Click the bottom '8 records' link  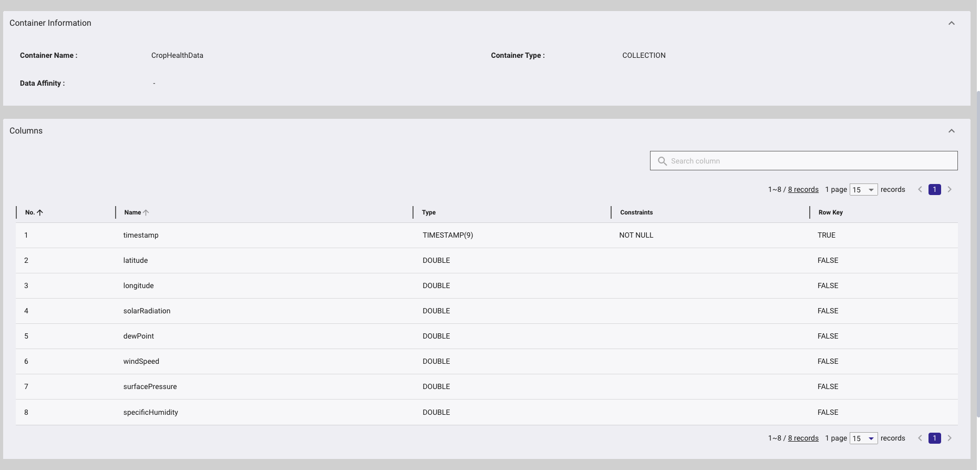(803, 438)
